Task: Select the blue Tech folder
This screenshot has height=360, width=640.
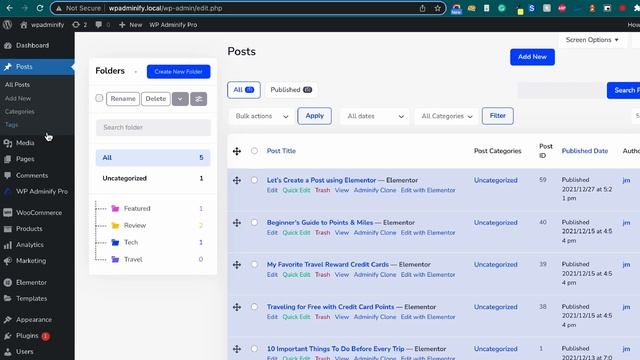Action: pos(131,242)
